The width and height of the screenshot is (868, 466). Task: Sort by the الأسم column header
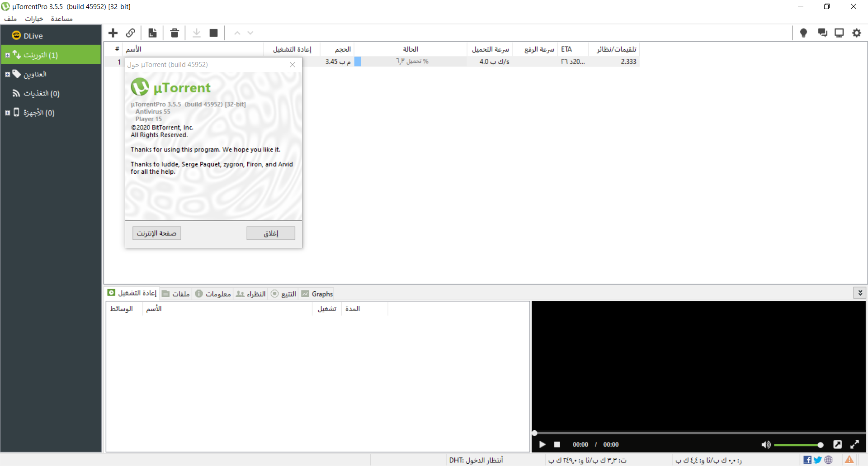[x=193, y=49]
